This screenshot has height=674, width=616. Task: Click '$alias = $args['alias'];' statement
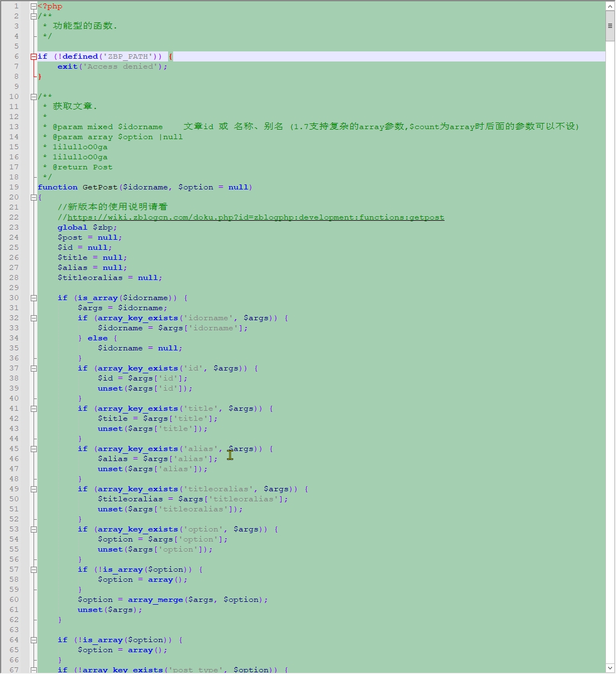(157, 459)
